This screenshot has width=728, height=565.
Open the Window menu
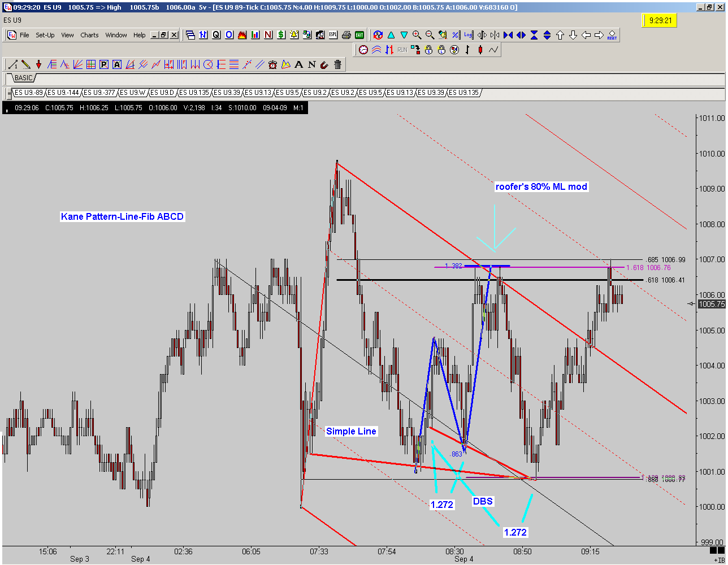coord(116,35)
